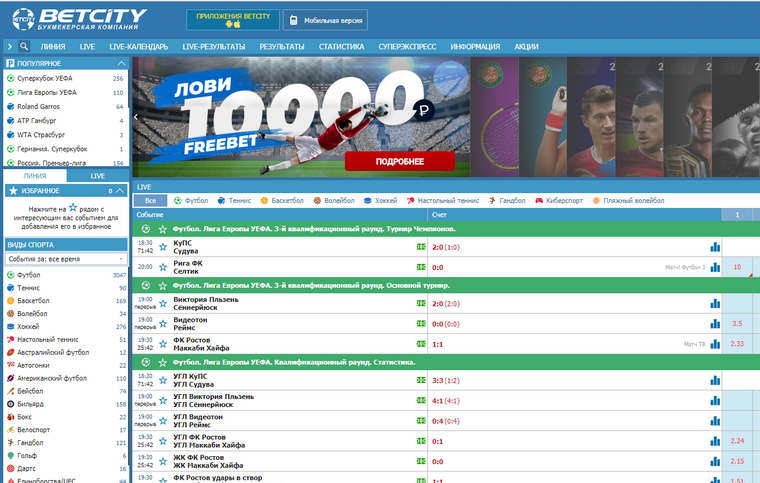Open statistics chart for ФК Ростов – Маккаби Хайфа
760x483 pixels.
(x=715, y=344)
